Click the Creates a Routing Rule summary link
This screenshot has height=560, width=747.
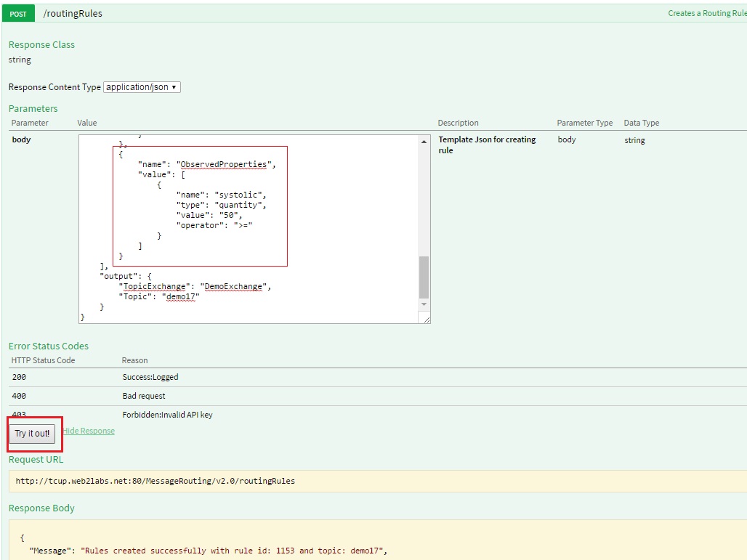(x=707, y=13)
